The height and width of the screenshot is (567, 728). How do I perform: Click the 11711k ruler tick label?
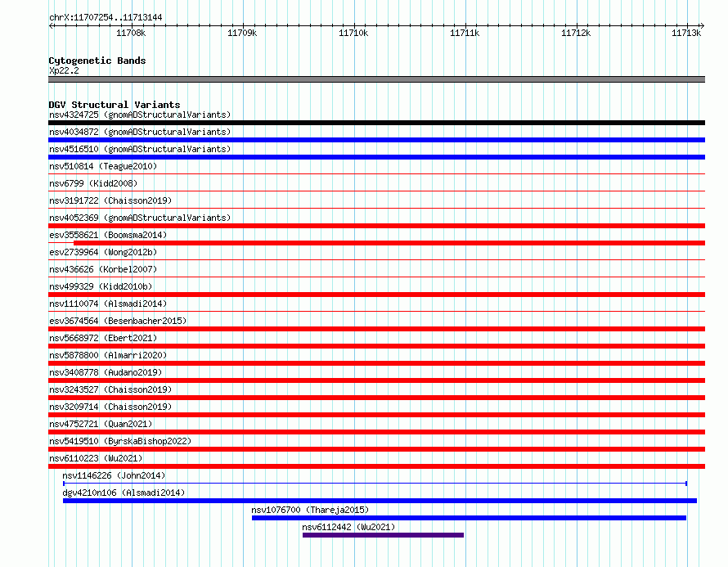[465, 33]
